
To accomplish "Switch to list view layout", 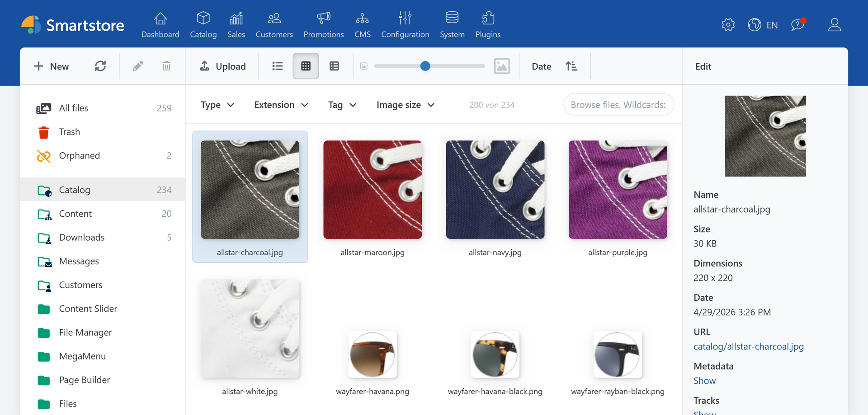I will [278, 66].
